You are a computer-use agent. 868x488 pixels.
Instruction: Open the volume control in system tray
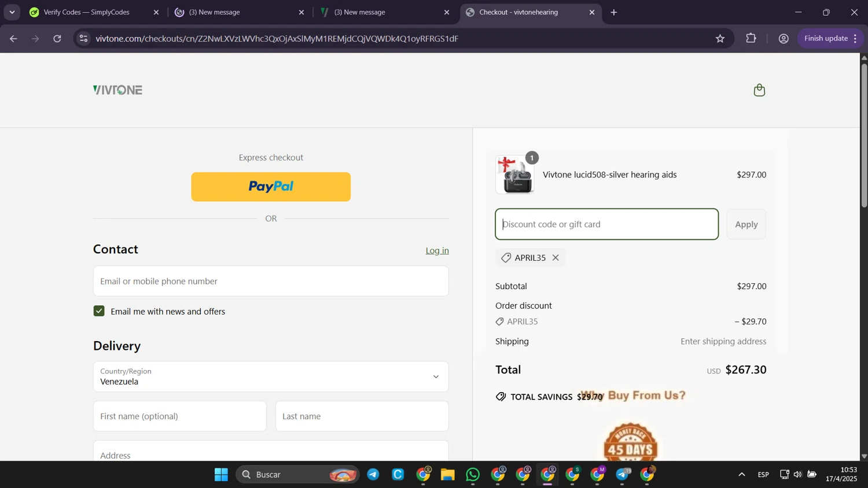[798, 475]
